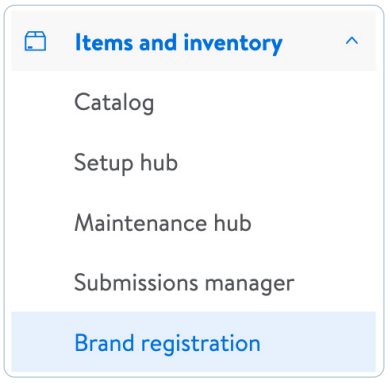Click the box icon beside Items and inventory

(x=35, y=41)
